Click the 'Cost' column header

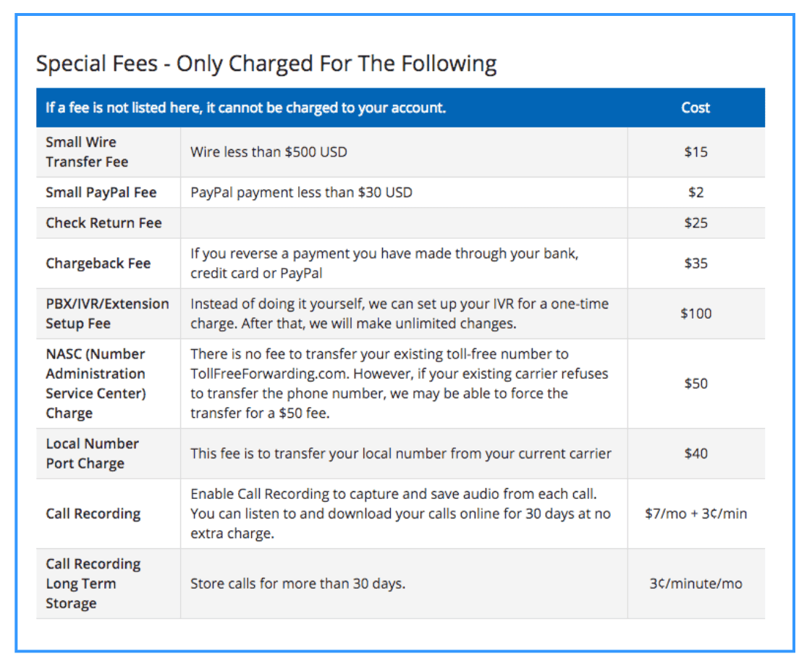(695, 108)
